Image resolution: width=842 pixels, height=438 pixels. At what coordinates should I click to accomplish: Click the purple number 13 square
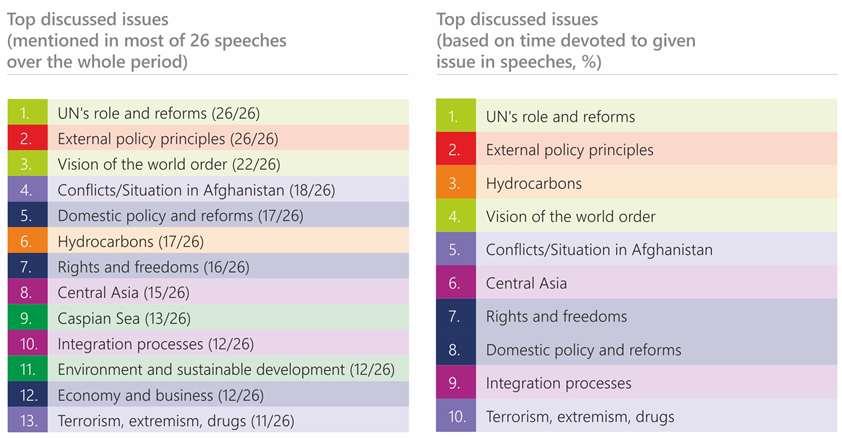27,420
